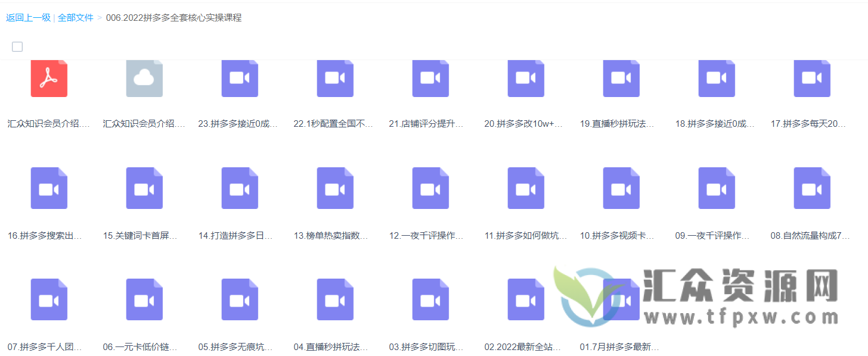Open the PDF icon for 汇众知识会员介绍
Image resolution: width=868 pixels, height=356 pixels.
point(49,78)
